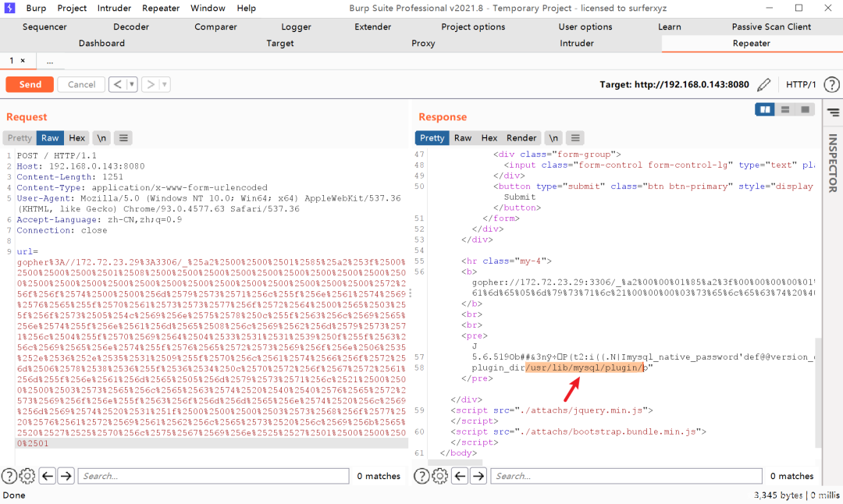Edit target with the pencil icon
The width and height of the screenshot is (843, 504).
click(x=763, y=84)
